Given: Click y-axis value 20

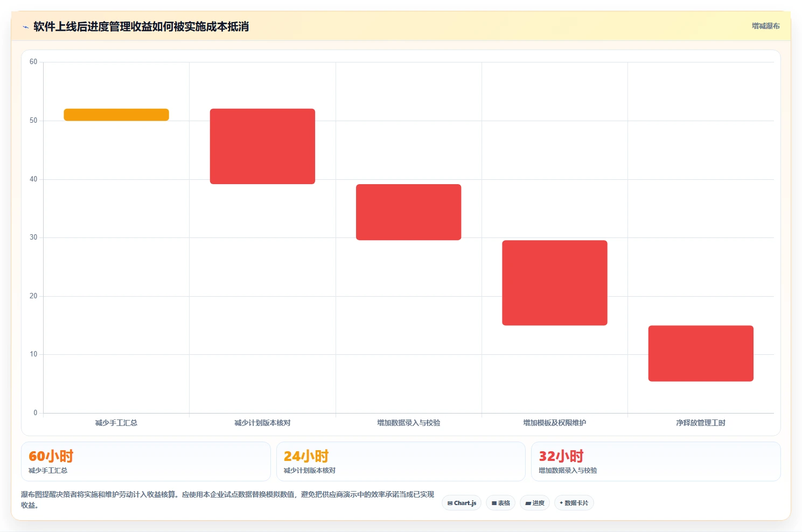Looking at the screenshot, I should tap(33, 296).
